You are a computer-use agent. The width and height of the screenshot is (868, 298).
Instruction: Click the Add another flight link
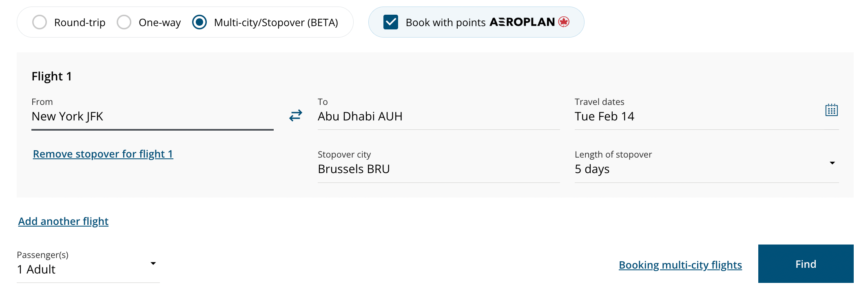tap(63, 221)
